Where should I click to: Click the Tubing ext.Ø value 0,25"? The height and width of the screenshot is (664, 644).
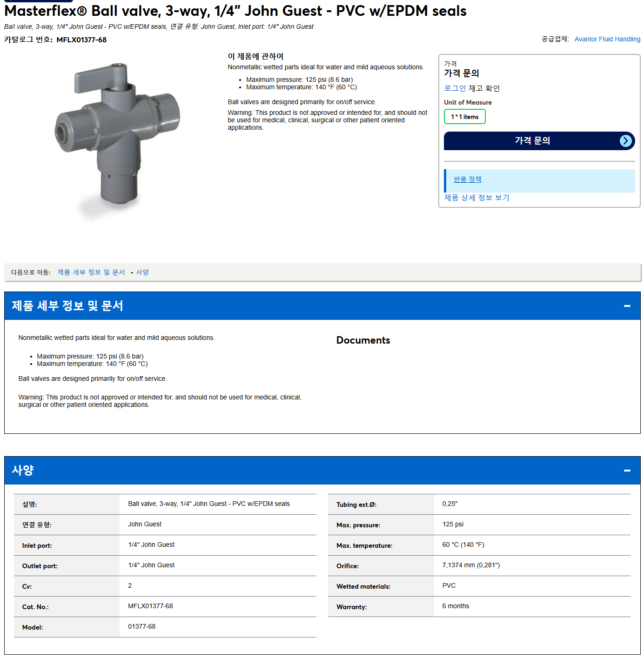point(450,504)
